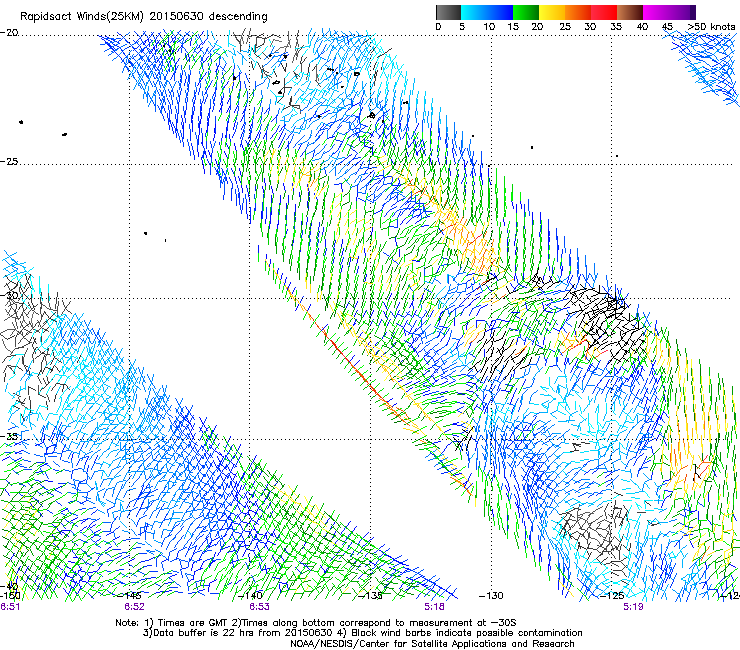740x650 pixels.
Task: Click the magenta-purple 40-50 knots legend band
Action: click(x=669, y=12)
